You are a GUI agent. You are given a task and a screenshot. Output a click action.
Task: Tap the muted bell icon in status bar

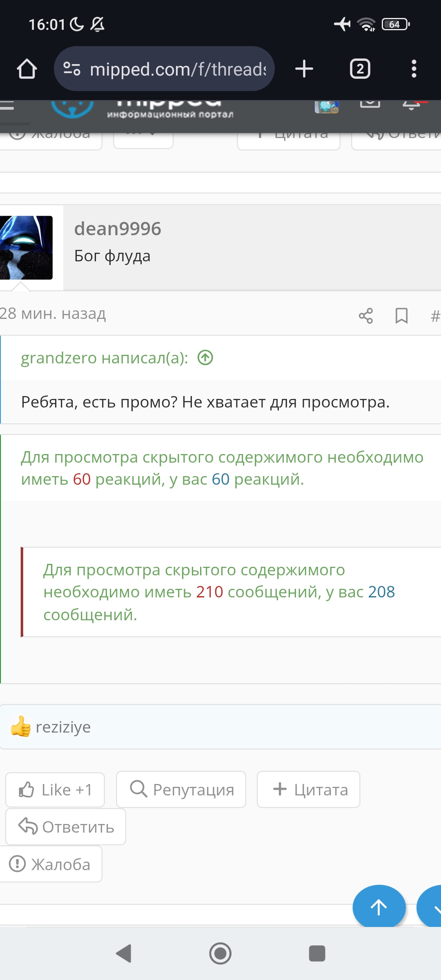click(97, 24)
